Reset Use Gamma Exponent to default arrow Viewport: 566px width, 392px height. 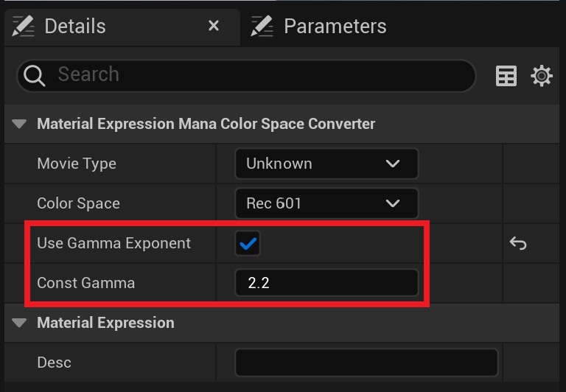point(518,243)
